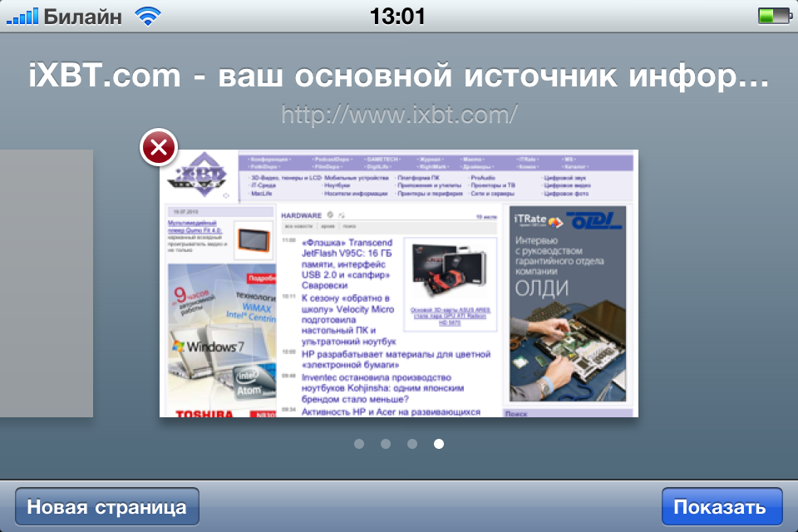The image size is (798, 532).
Task: Tap the cellular signal bars icon
Action: 22,17
